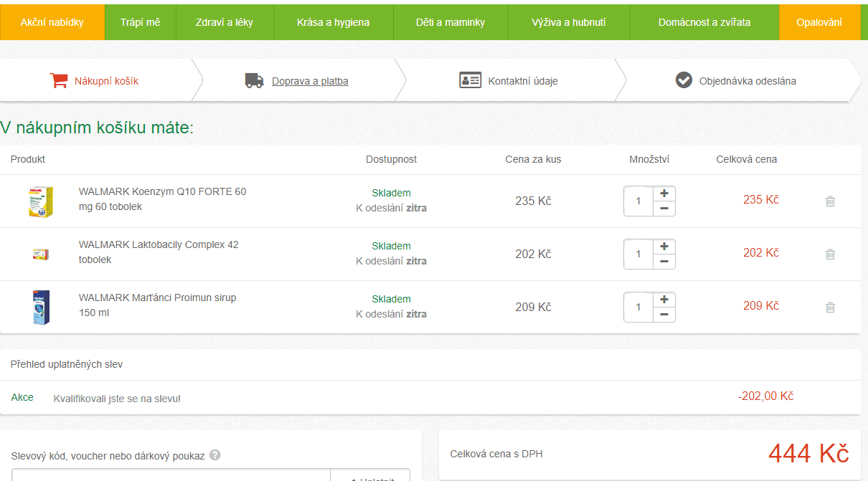Click the checkmark order sent icon

(684, 80)
